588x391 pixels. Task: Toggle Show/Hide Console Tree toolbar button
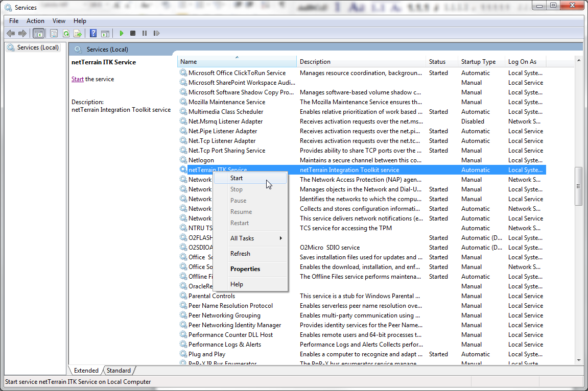tap(38, 33)
